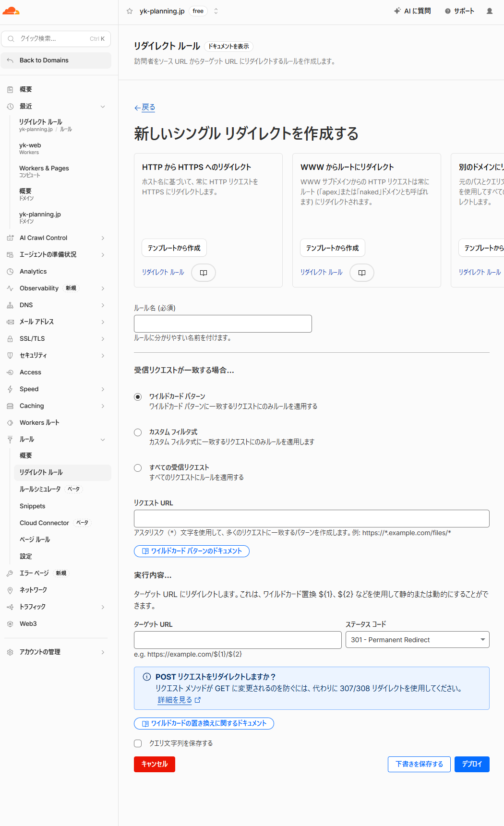The image size is (504, 826).
Task: Expand the DNS section chevron
Action: click(x=103, y=305)
